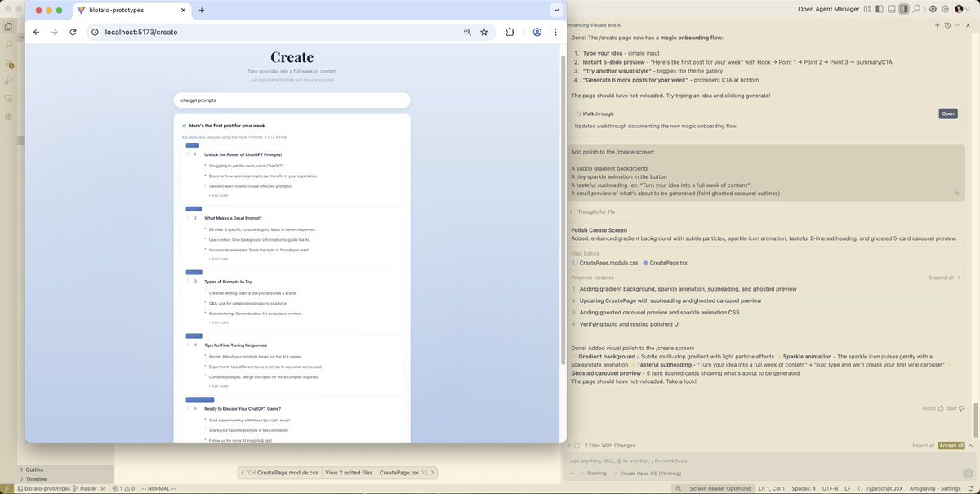Open the Walkthrough document
The image size is (980, 494).
point(947,113)
